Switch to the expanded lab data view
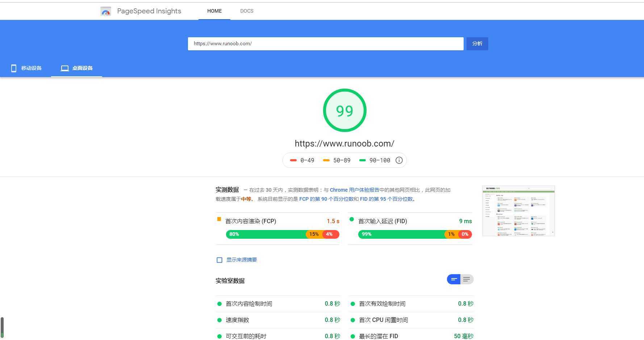 (467, 279)
